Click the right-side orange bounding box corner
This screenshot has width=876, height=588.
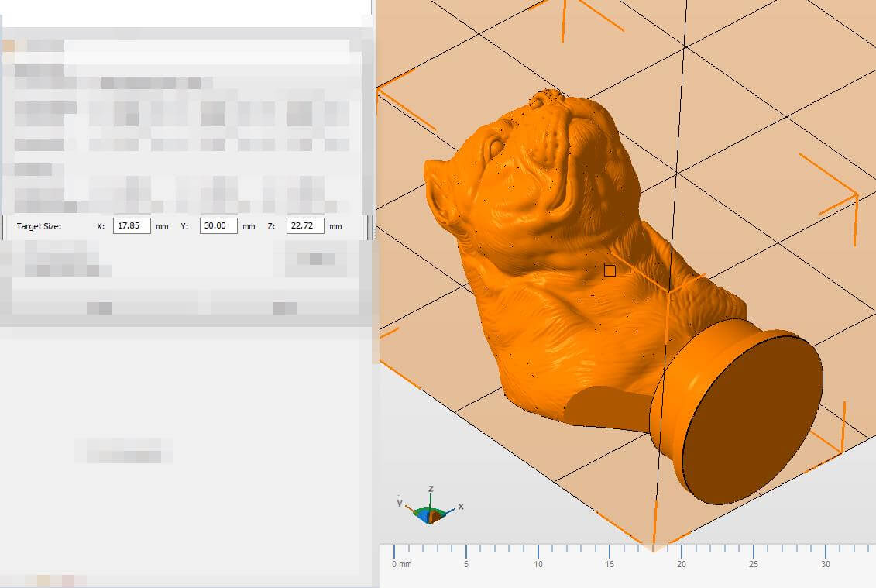[856, 194]
